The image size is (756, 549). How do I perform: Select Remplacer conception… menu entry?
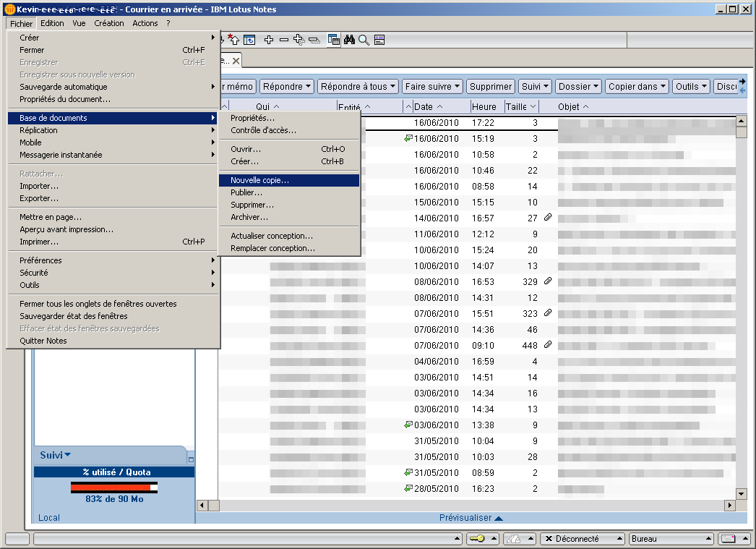tap(289, 248)
